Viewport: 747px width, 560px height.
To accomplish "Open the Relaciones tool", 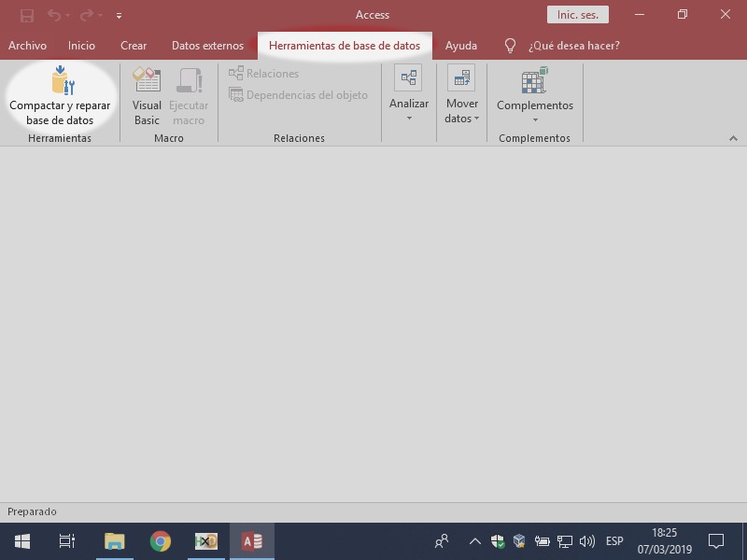I will (264, 74).
